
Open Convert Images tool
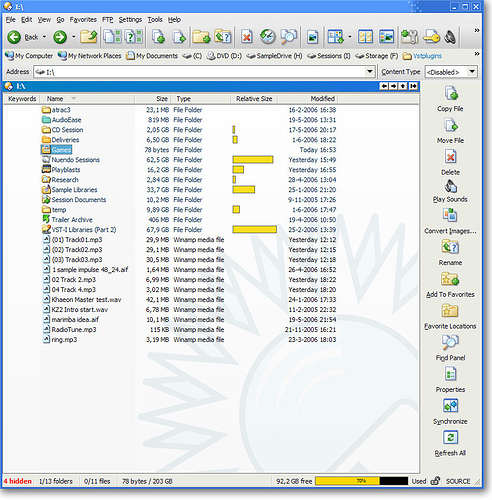click(x=450, y=215)
